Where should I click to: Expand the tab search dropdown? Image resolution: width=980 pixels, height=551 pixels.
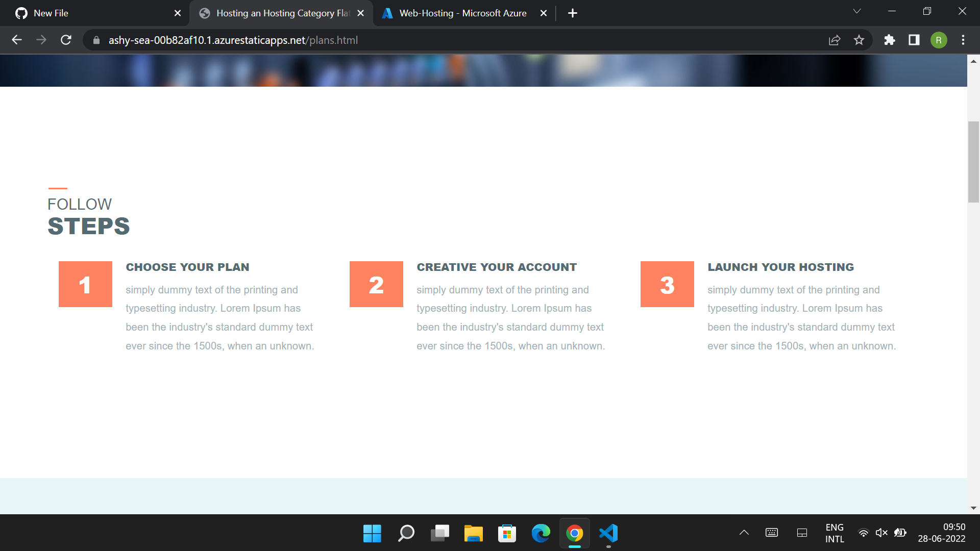(857, 11)
